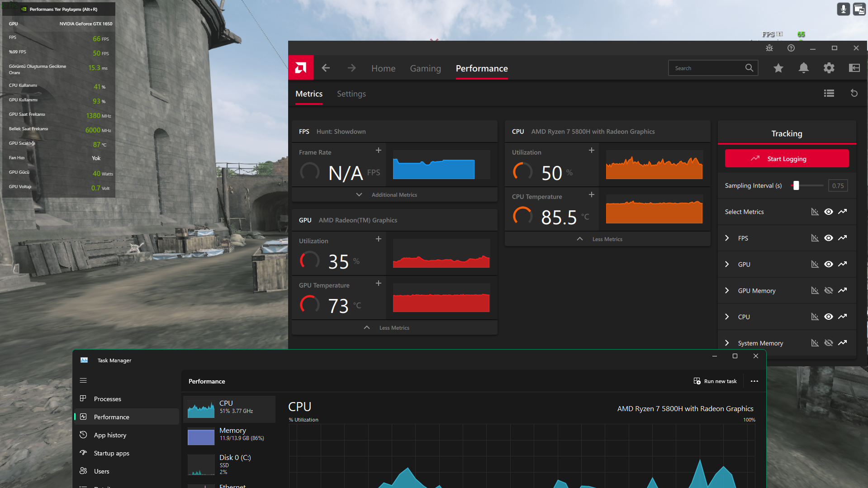Select the CPU graph thumbnail in Task Manager

229,409
